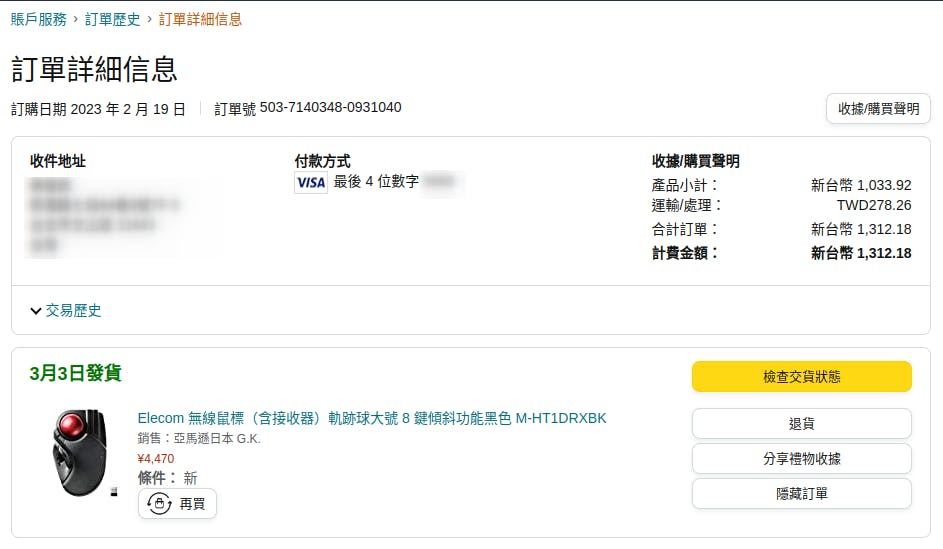The width and height of the screenshot is (943, 549).
Task: Open 收據/購買聲明 button at top right
Action: click(878, 109)
